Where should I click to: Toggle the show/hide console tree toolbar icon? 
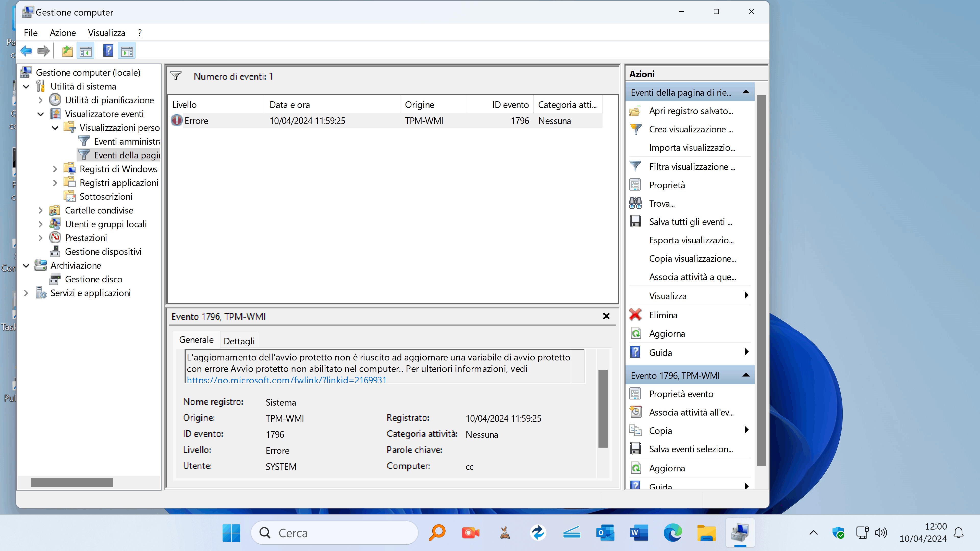85,51
